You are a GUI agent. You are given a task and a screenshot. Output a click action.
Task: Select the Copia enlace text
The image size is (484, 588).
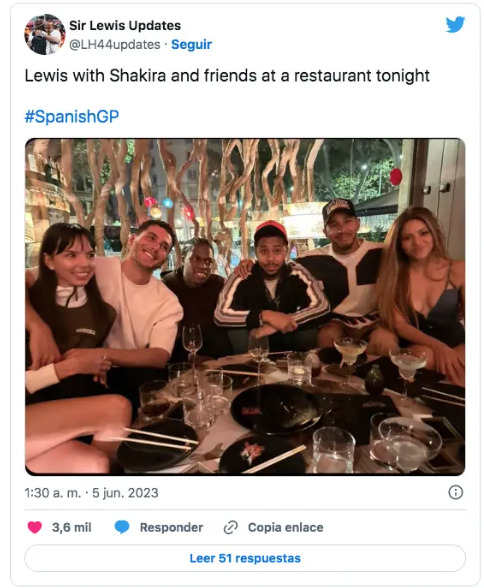[285, 527]
